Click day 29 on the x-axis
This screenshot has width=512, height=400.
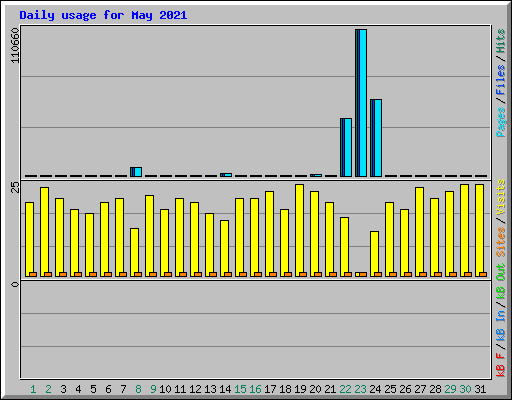click(x=450, y=389)
